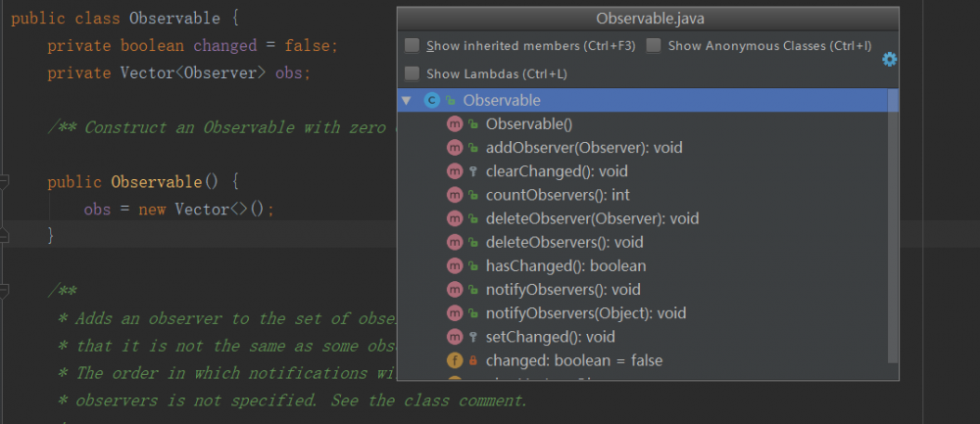Go to deleteObservers(): void member
Image resolution: width=980 pixels, height=424 pixels.
pyautogui.click(x=563, y=242)
